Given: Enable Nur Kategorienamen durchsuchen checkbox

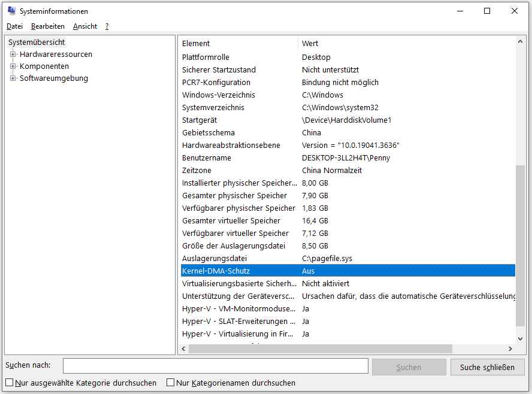Looking at the screenshot, I should click(171, 383).
